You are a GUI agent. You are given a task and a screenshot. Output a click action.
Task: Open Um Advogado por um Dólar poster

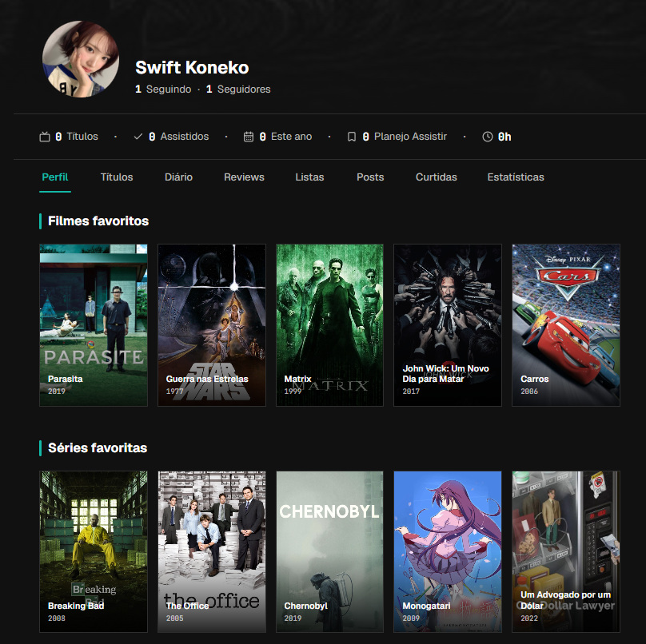[x=566, y=552]
